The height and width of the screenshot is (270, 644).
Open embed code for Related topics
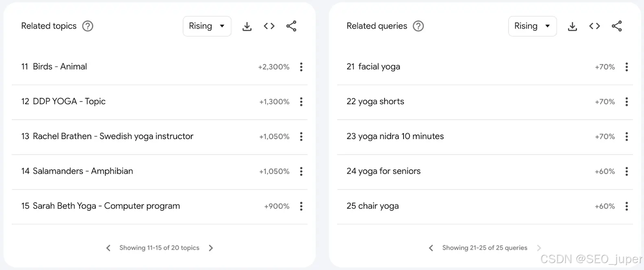tap(269, 26)
